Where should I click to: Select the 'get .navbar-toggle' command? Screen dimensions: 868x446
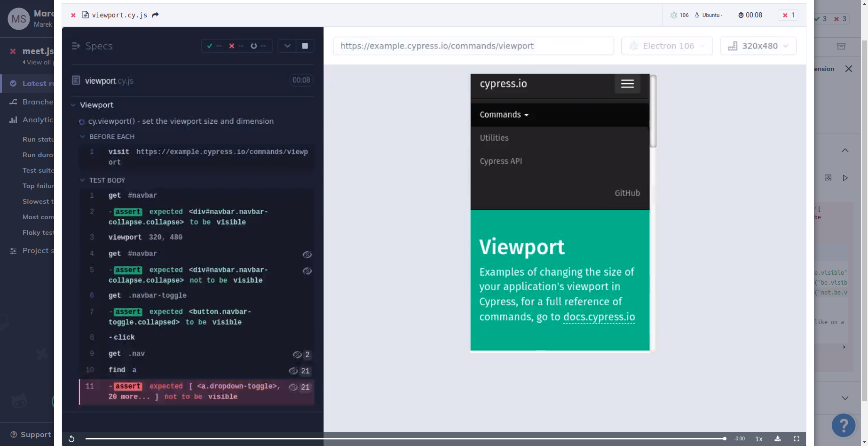(x=197, y=295)
